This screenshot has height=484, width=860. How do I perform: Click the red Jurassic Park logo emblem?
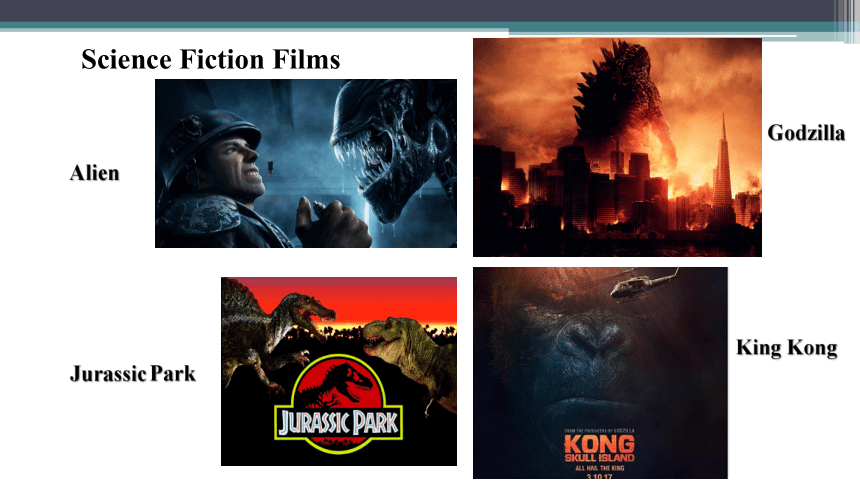[338, 405]
